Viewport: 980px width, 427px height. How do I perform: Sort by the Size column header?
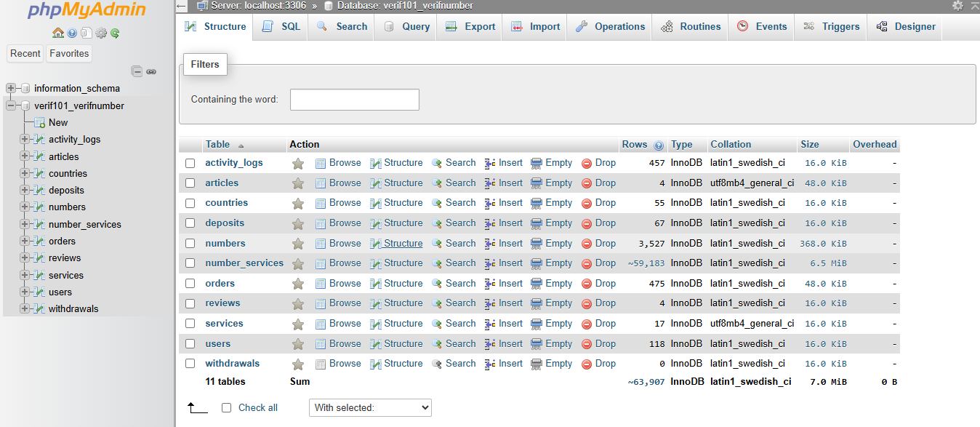tap(810, 144)
